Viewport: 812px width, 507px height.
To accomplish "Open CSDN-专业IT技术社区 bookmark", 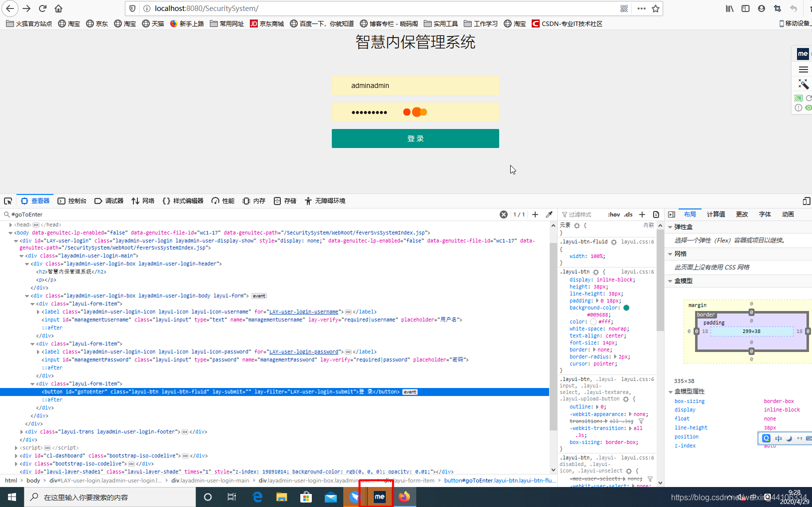I will tap(567, 23).
